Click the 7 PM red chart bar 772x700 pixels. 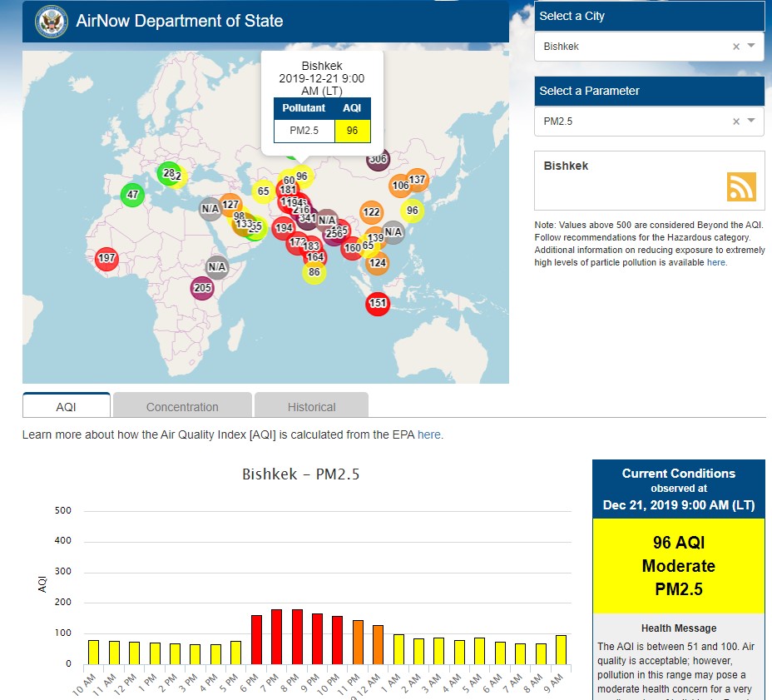click(276, 637)
